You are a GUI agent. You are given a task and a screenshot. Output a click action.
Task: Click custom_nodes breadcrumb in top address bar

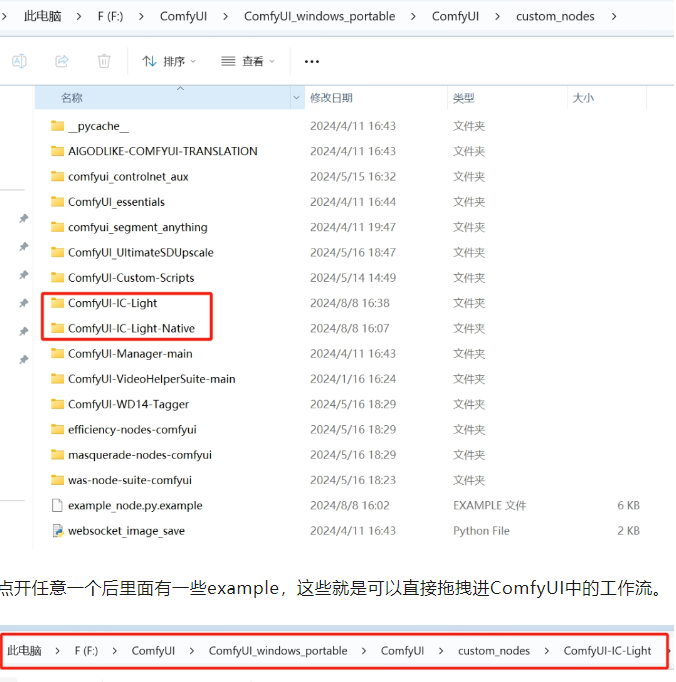(x=555, y=16)
